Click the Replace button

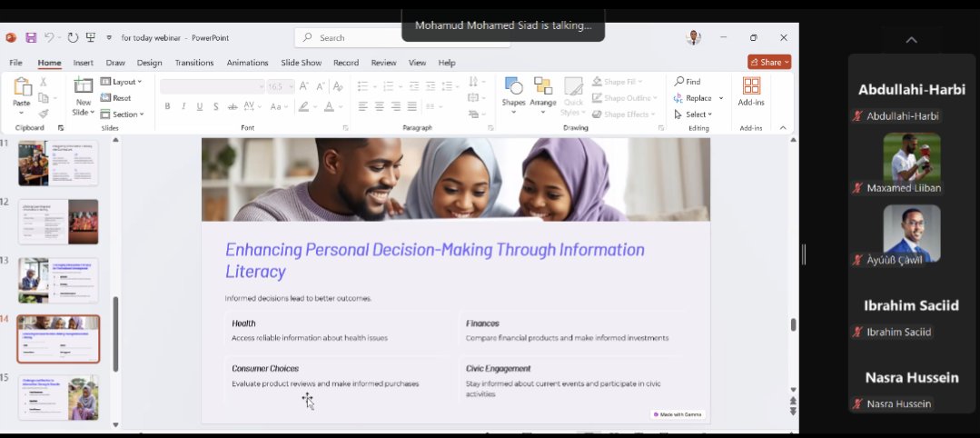[698, 98]
